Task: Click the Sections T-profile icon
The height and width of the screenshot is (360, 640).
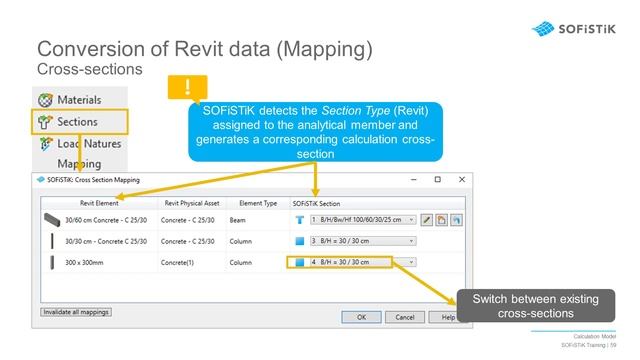Action: pyautogui.click(x=45, y=122)
